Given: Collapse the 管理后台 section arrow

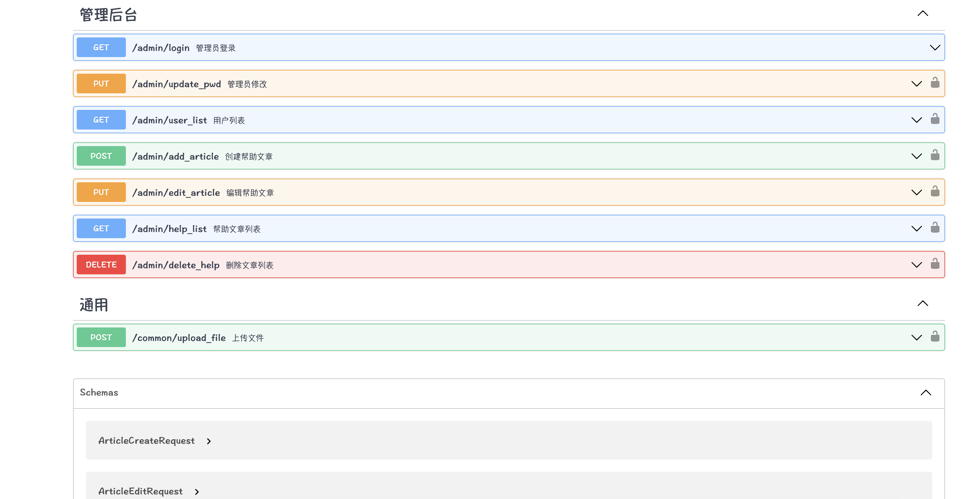Looking at the screenshot, I should click(923, 13).
